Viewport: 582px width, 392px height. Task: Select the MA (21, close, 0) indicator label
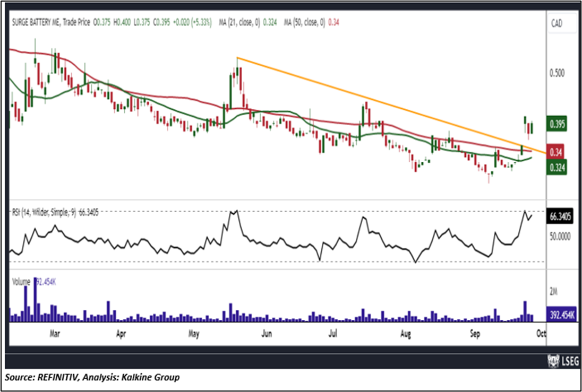point(239,23)
